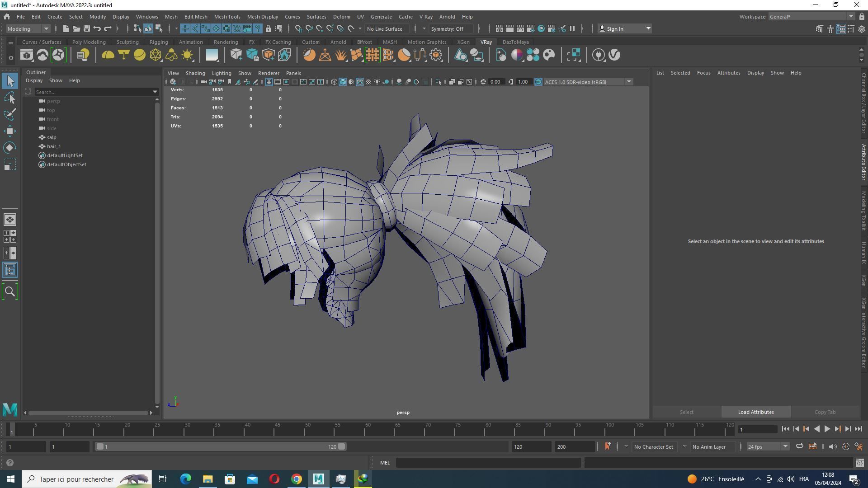Open the Mesh Tools menu

coord(227,17)
